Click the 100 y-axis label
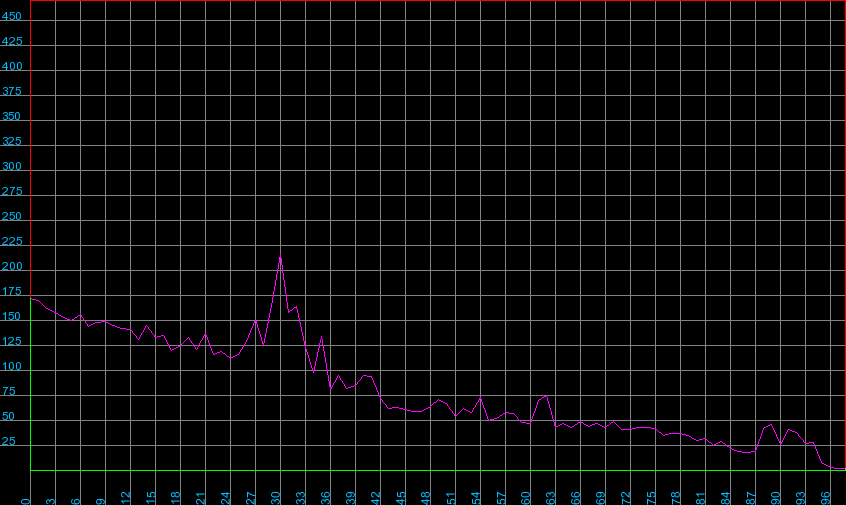Image resolution: width=846 pixels, height=505 pixels. (11, 366)
